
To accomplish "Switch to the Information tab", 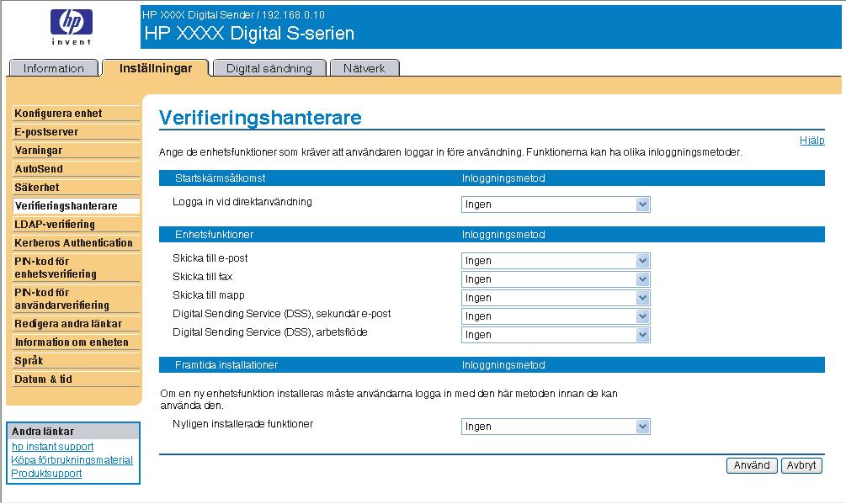I will point(53,68).
